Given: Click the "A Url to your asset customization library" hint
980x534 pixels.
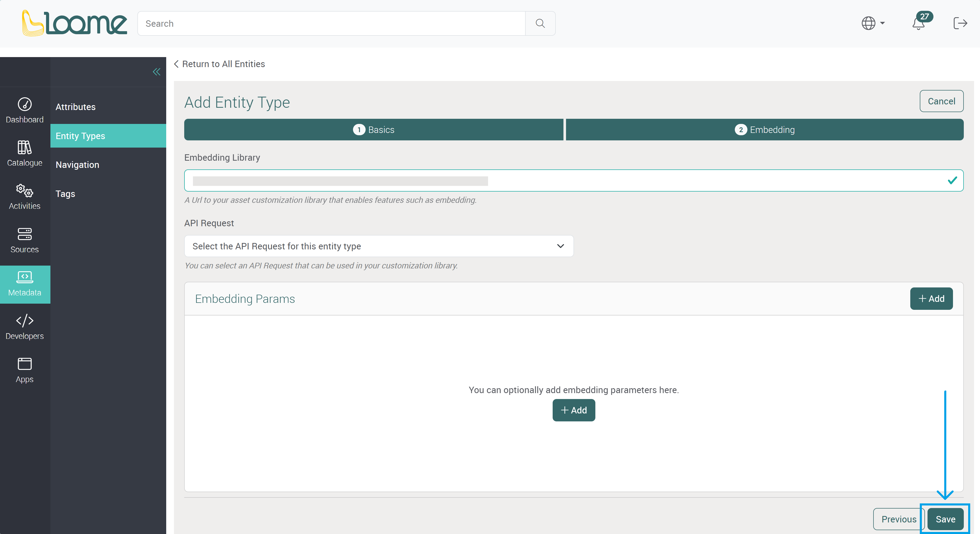Looking at the screenshot, I should tap(330, 200).
